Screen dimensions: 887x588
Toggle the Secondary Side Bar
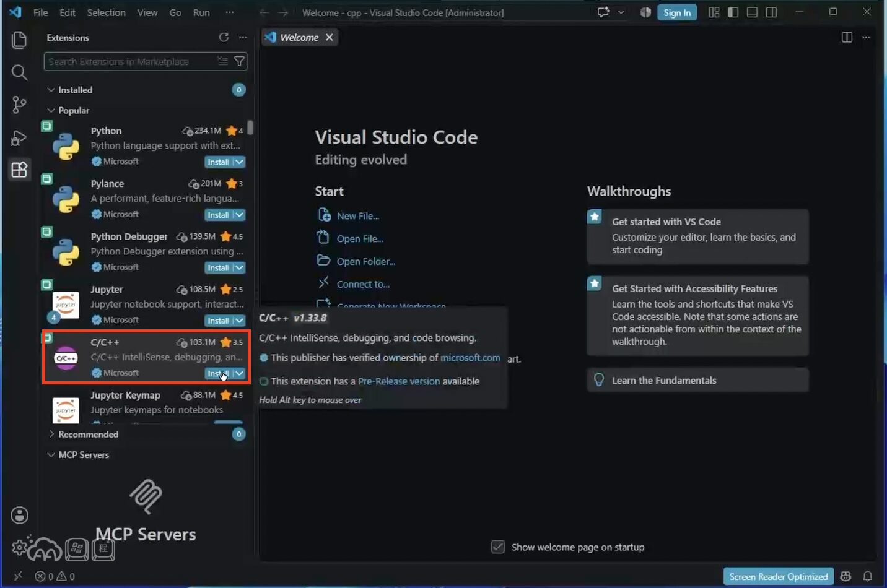[772, 12]
